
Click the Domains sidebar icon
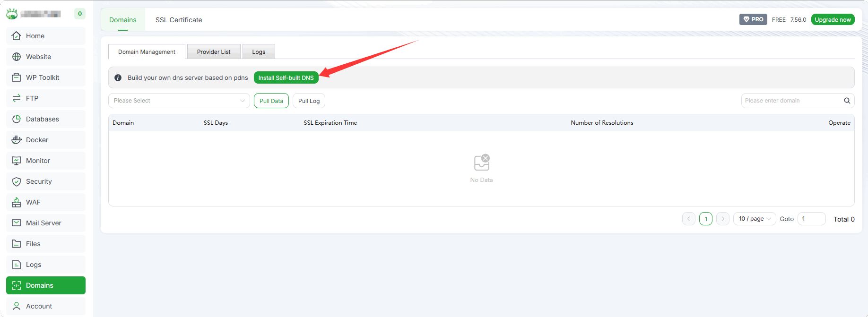[17, 285]
